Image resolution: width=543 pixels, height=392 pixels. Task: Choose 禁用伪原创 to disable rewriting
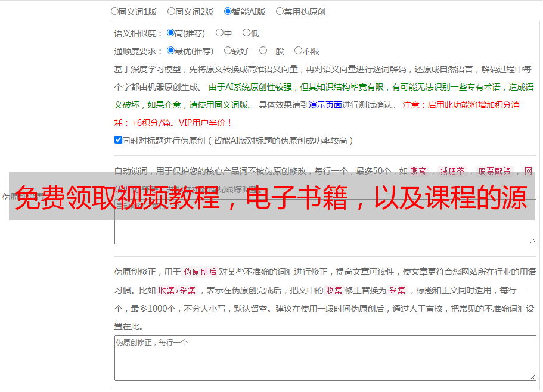pos(280,11)
